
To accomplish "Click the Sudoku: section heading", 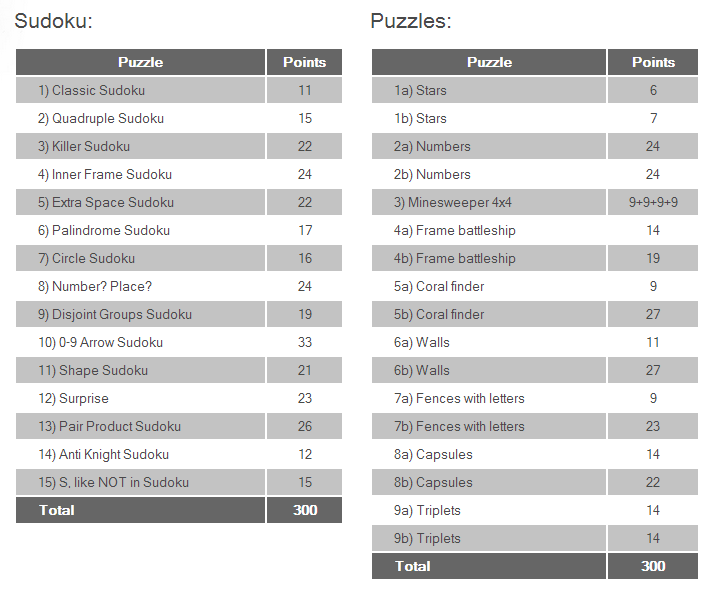I will click(x=53, y=21).
